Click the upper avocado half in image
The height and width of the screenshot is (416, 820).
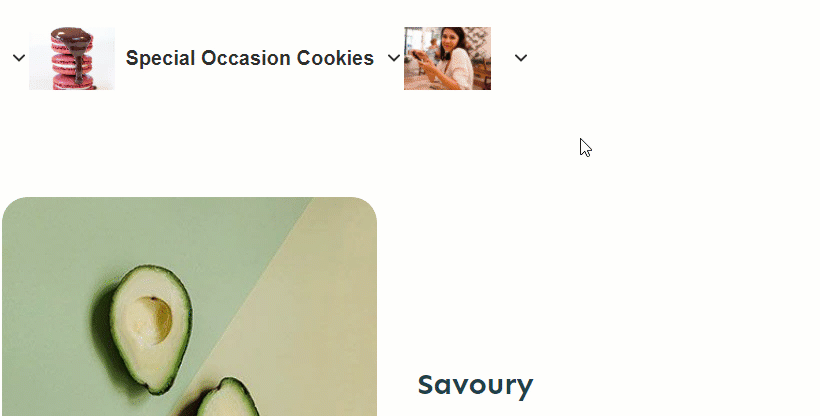[x=152, y=330]
